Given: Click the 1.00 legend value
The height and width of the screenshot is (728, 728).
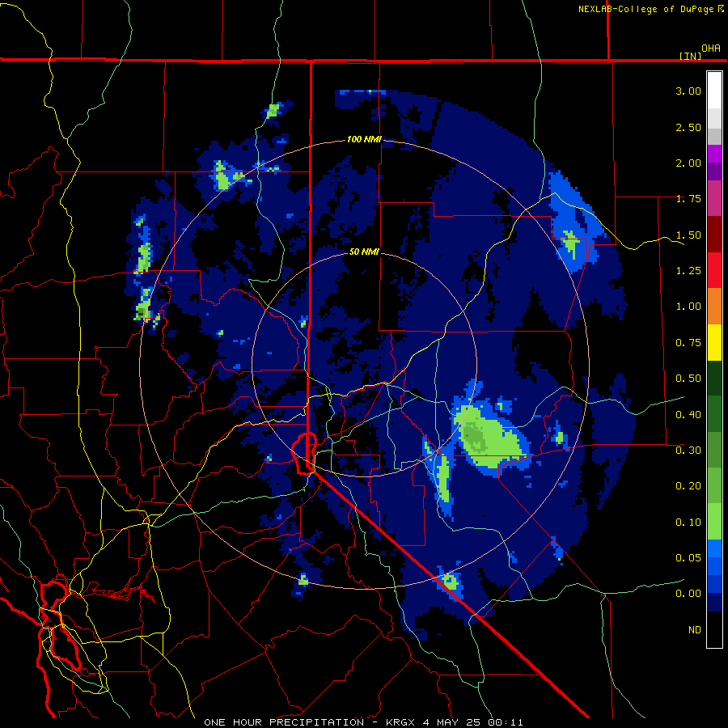Looking at the screenshot, I should pos(688,307).
